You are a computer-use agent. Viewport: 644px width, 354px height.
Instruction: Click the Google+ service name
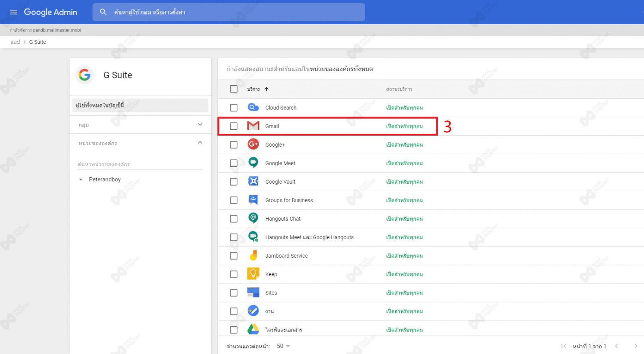275,145
